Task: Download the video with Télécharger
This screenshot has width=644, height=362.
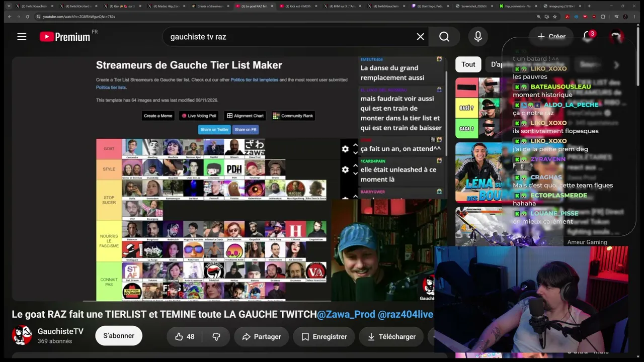Action: [x=391, y=337]
